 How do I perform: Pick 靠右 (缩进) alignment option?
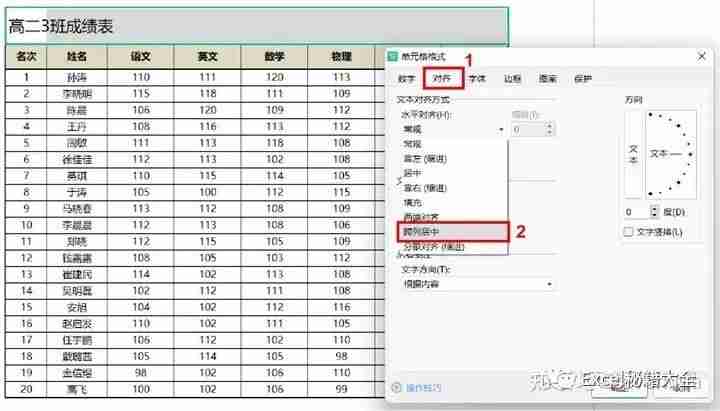point(425,188)
